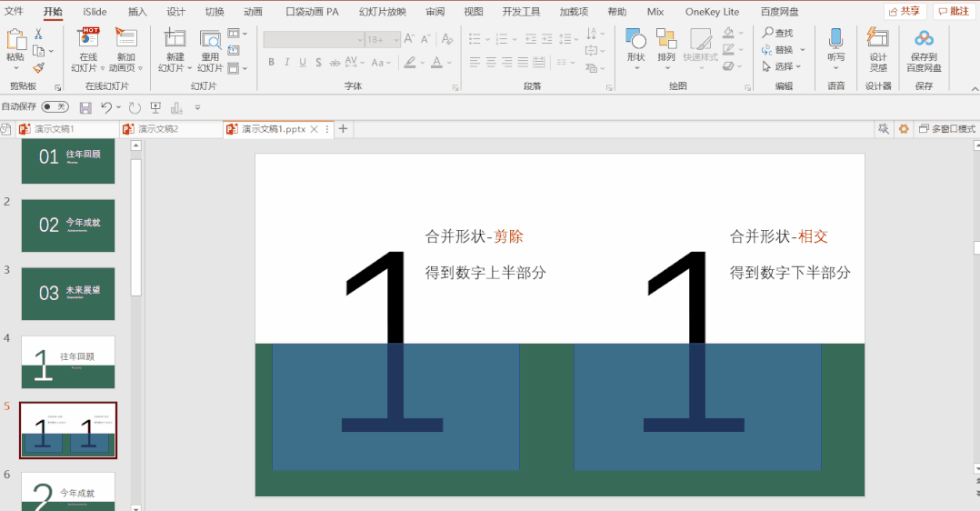Toggle italic text formatting
Screen dimensions: 980x511
(x=287, y=63)
